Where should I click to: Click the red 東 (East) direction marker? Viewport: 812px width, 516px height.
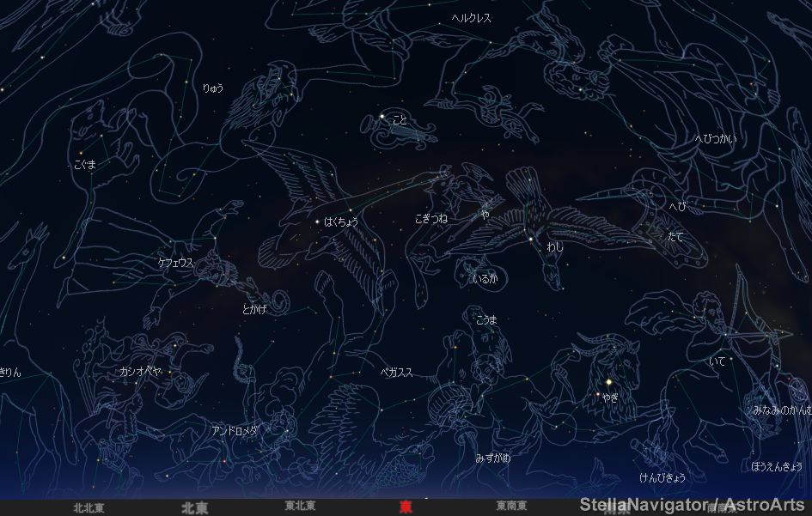click(406, 507)
